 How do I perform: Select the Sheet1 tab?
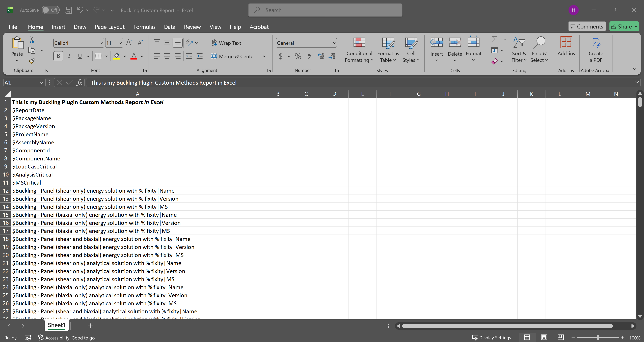coord(57,325)
